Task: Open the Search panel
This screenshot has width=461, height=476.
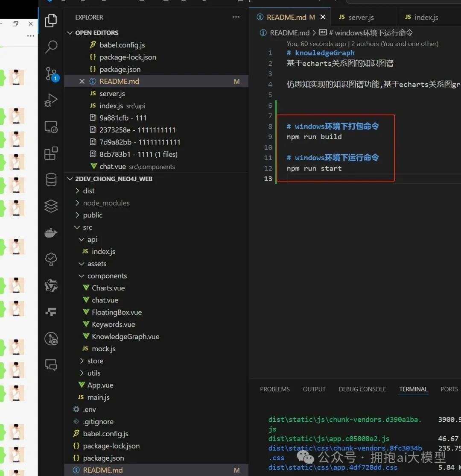Action: 51,47
